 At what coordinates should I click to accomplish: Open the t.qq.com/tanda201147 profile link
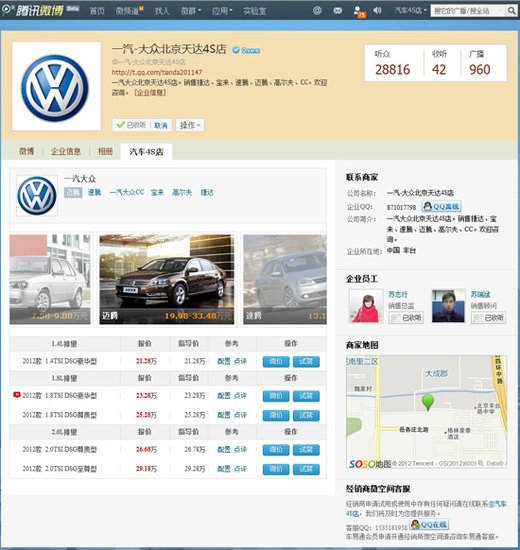tap(157, 72)
